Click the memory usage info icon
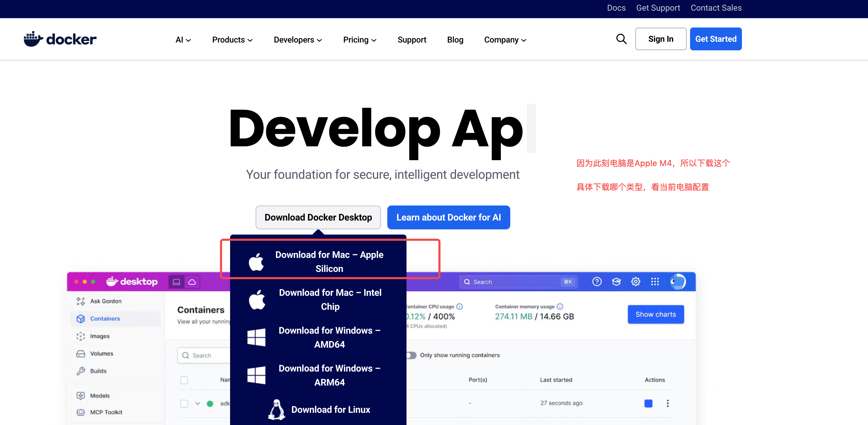This screenshot has width=868, height=425. 560,306
